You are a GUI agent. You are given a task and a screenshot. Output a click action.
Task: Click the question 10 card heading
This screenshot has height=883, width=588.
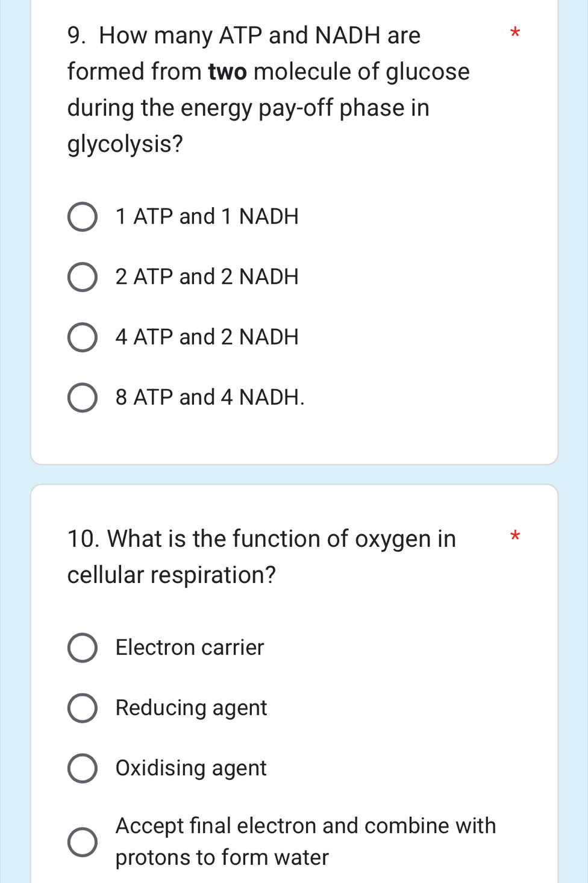(x=261, y=538)
